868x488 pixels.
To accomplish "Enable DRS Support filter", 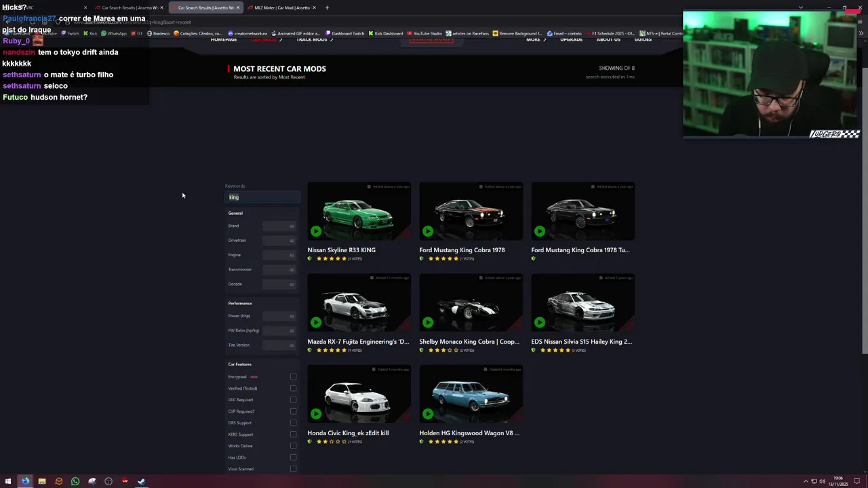I will click(x=293, y=423).
